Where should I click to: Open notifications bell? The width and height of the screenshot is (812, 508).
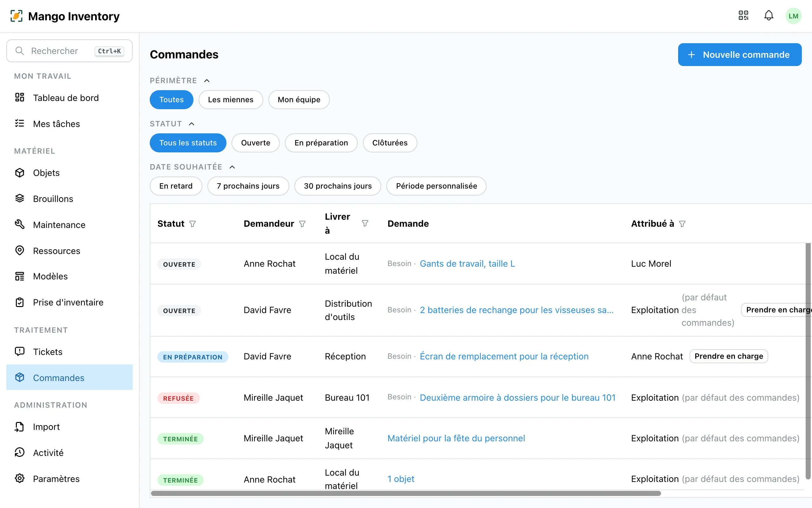point(768,16)
